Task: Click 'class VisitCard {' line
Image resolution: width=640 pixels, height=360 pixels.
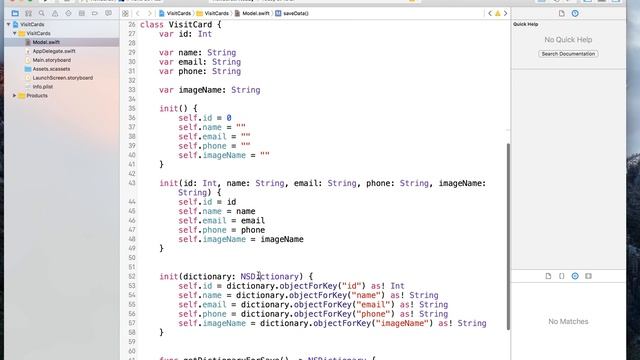Action: coord(180,24)
